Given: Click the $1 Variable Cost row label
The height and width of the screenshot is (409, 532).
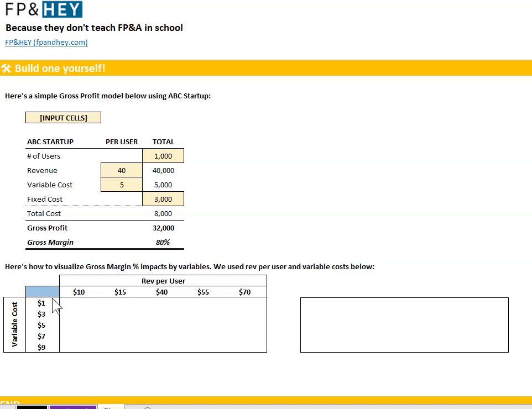Looking at the screenshot, I should tap(41, 303).
